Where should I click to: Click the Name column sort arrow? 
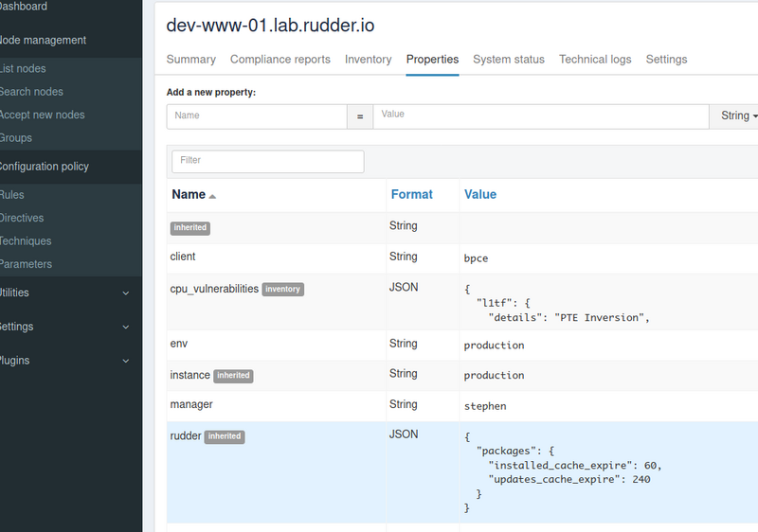[x=212, y=196]
